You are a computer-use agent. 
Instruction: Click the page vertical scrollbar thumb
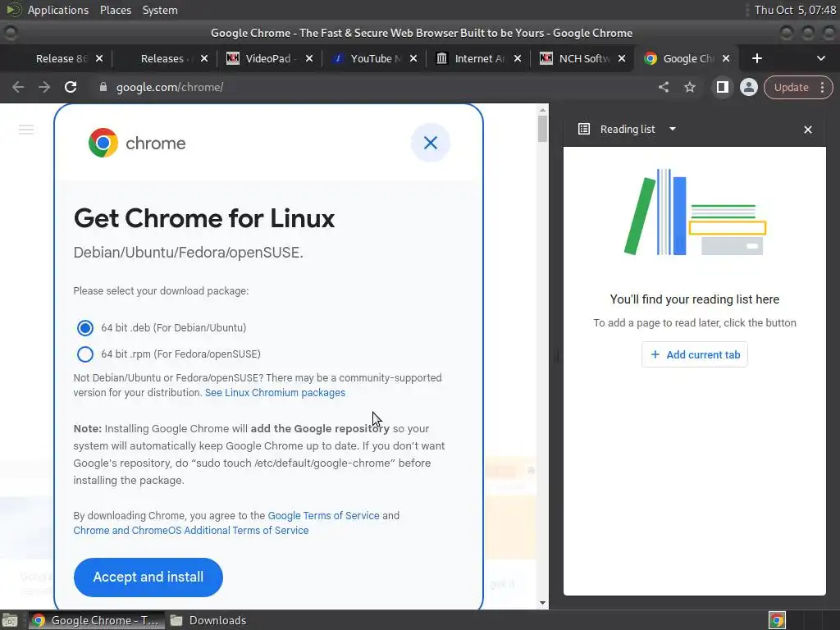(542, 129)
